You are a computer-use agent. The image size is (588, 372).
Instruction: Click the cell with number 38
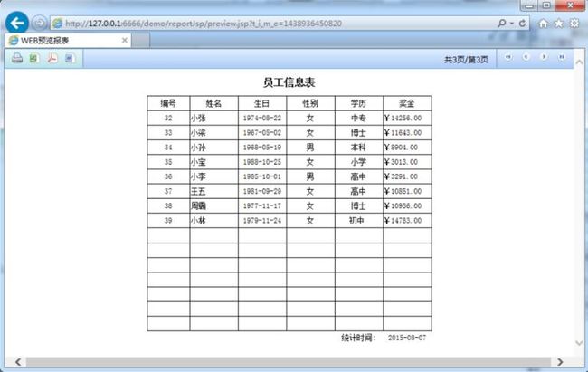coord(168,205)
